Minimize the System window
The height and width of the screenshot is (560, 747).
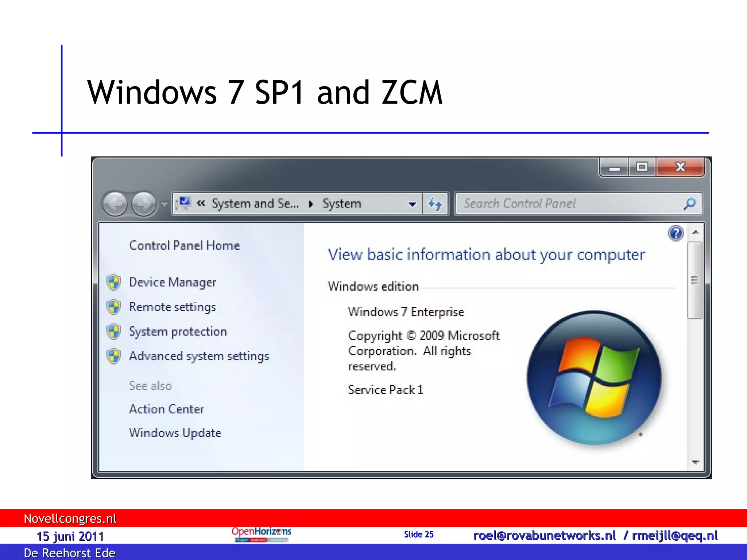(614, 167)
